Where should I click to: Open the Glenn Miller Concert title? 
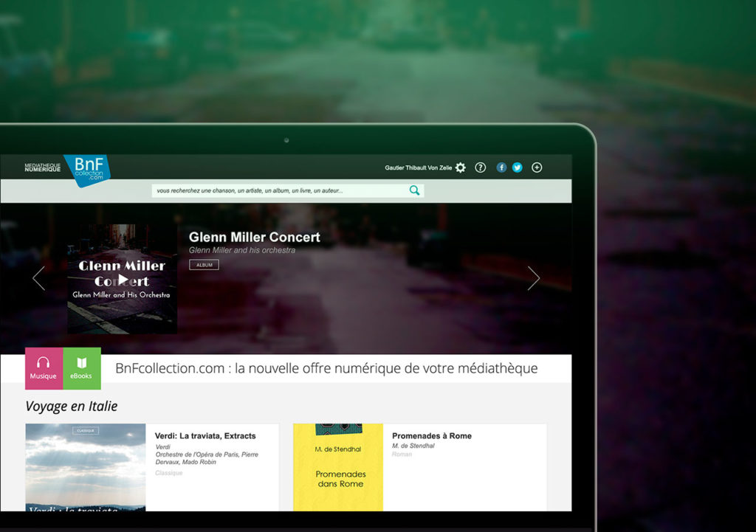(x=254, y=237)
